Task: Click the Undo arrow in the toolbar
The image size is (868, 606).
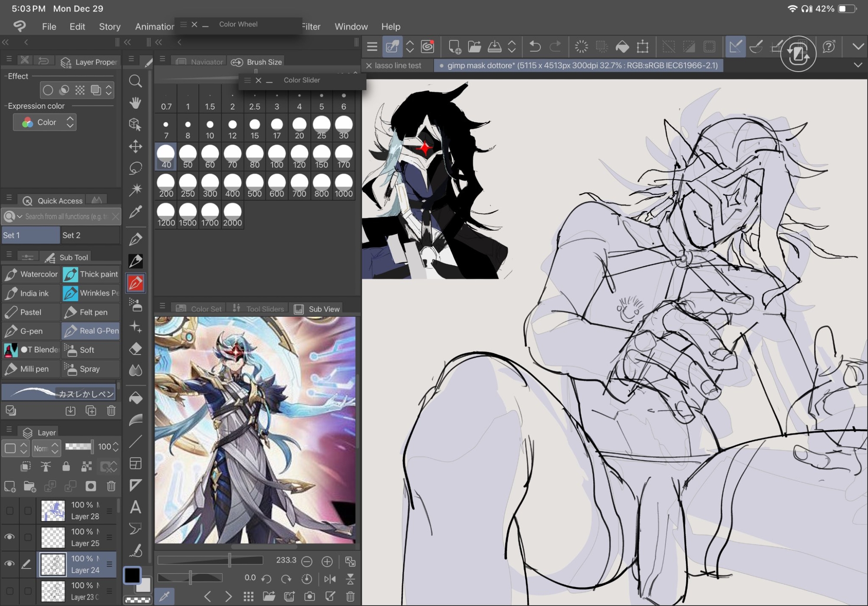Action: (535, 46)
